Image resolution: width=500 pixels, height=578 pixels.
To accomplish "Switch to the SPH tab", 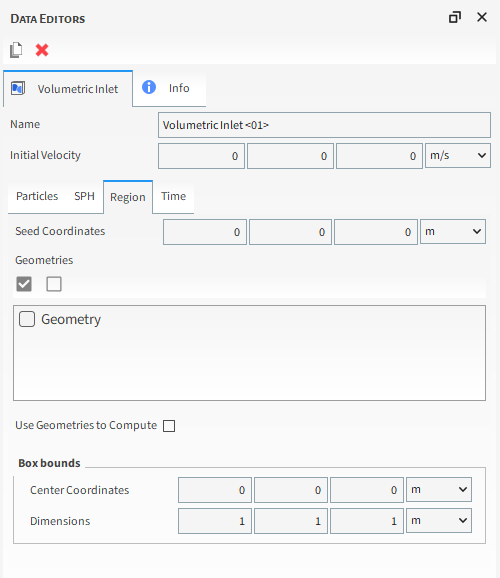I will [x=84, y=196].
